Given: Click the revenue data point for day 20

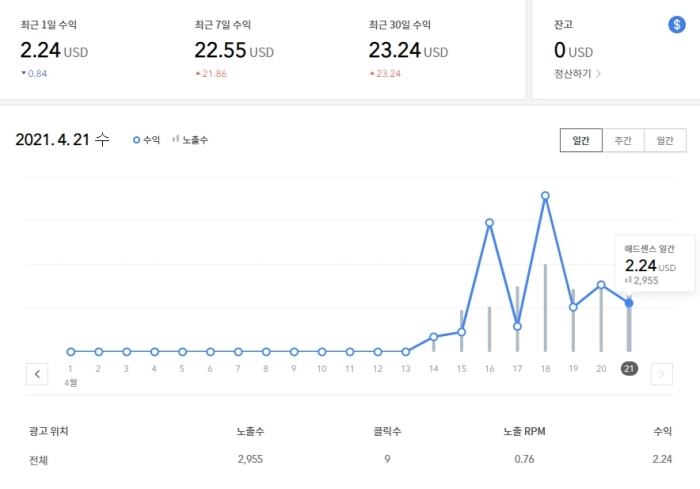Looking at the screenshot, I should point(601,284).
